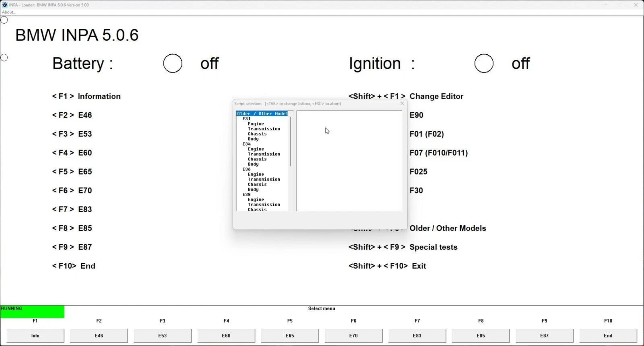Click the '< F10> End' menu text
Viewport: 644px width, 346px height.
(74, 266)
